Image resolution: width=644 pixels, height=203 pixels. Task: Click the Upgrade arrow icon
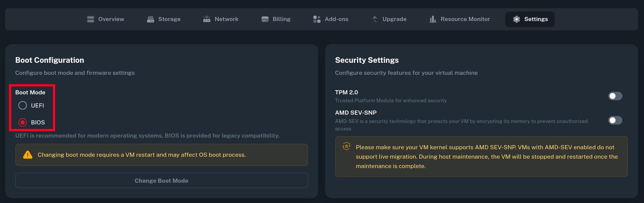375,19
